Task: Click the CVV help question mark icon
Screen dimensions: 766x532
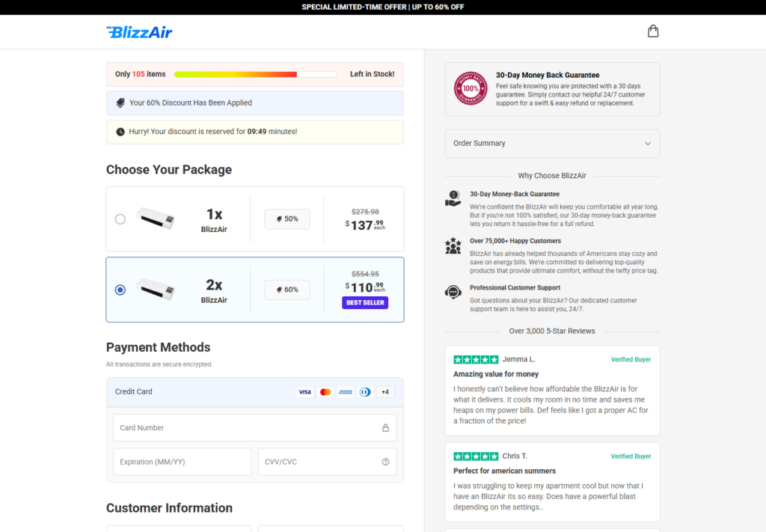Action: click(385, 462)
